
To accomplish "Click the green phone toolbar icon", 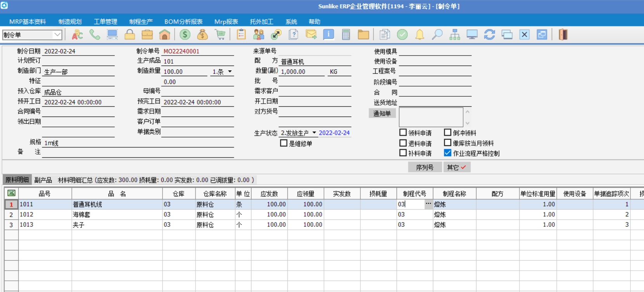I will tap(95, 35).
